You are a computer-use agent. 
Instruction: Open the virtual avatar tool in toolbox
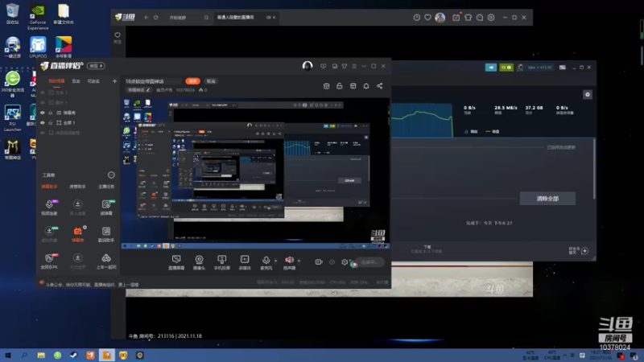(x=49, y=234)
